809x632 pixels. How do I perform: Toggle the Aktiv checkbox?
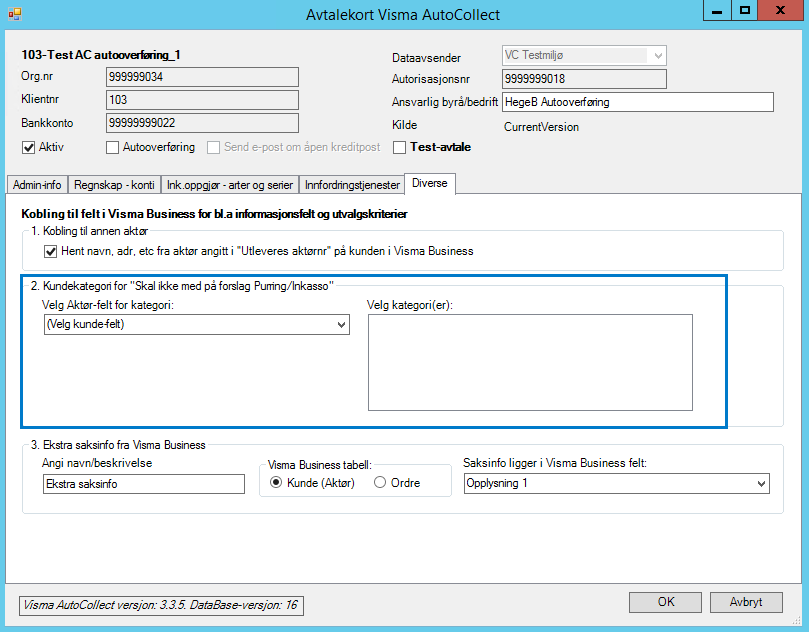(28, 148)
